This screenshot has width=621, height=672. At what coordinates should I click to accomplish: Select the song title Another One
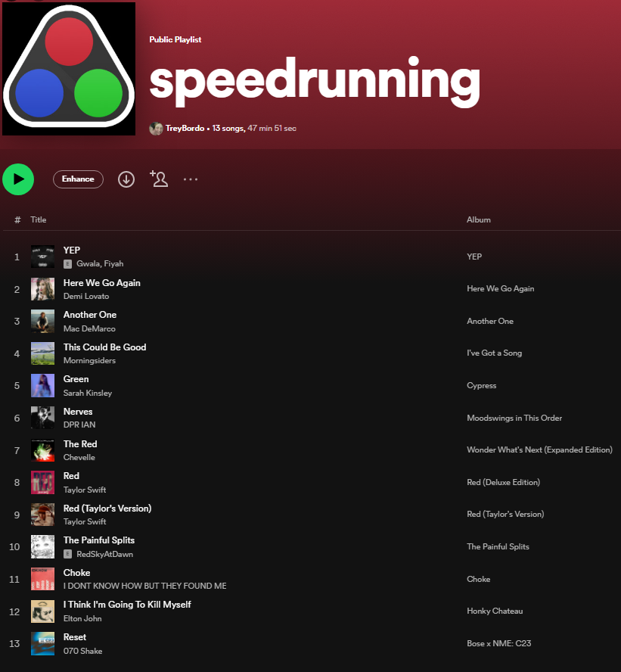click(90, 315)
